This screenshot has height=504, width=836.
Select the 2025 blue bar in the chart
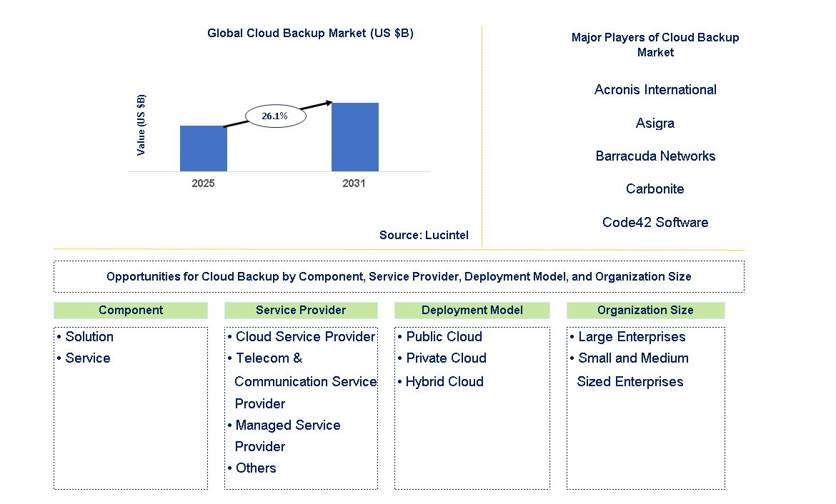pos(204,148)
